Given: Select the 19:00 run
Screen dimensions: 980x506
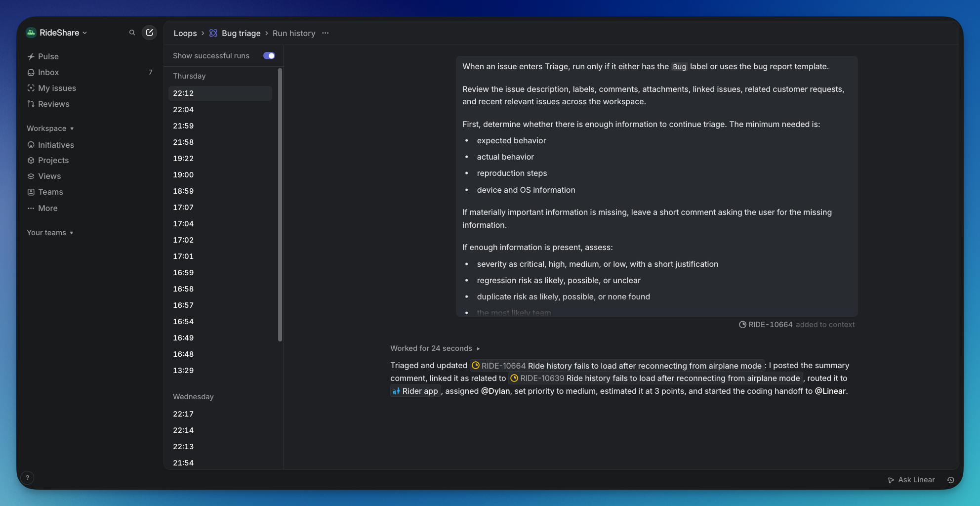Looking at the screenshot, I should tap(220, 175).
